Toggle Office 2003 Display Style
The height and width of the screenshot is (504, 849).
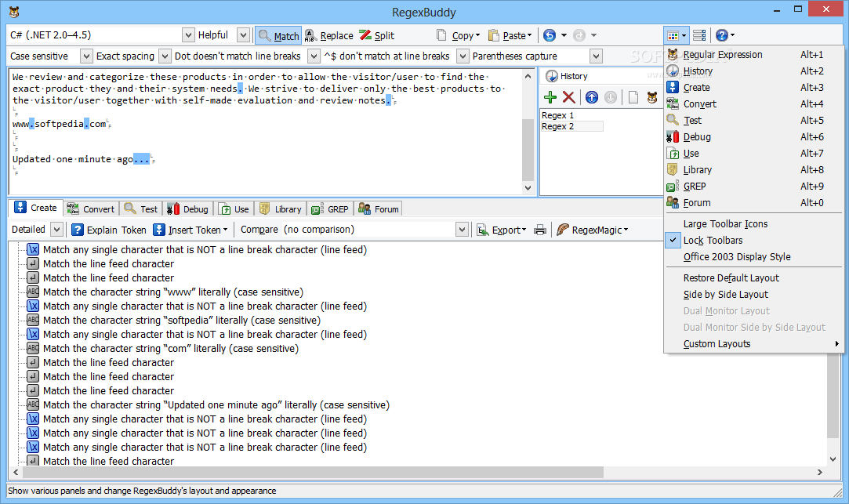coord(753,257)
